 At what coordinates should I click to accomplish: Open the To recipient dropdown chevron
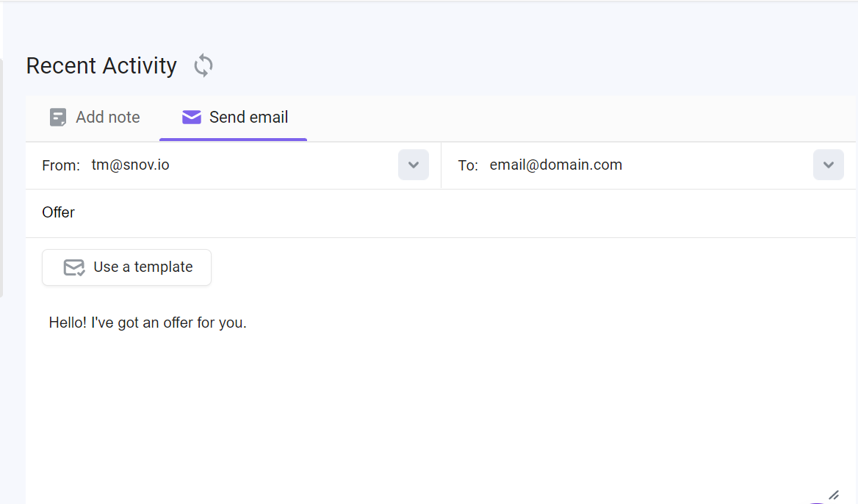point(828,165)
